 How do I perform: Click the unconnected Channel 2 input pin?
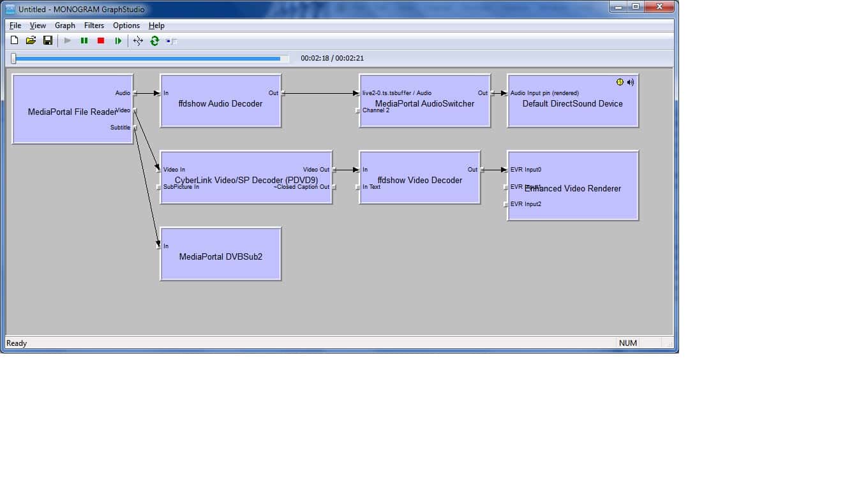pyautogui.click(x=357, y=110)
